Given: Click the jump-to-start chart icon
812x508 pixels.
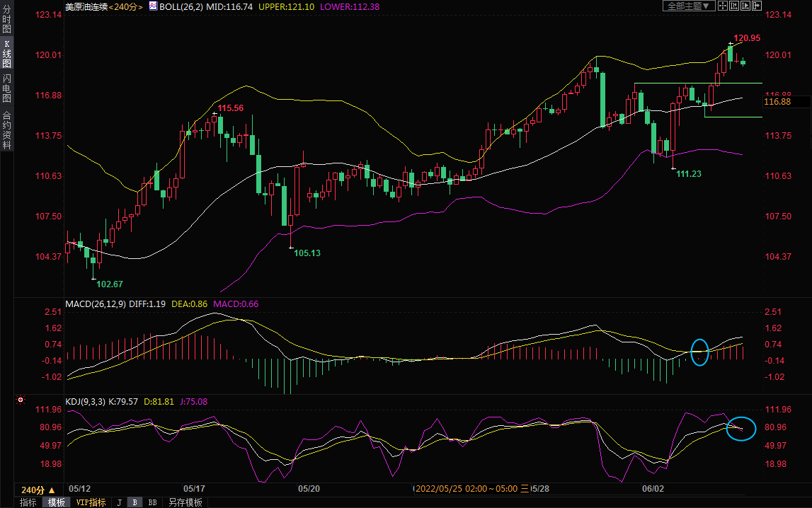Looking at the screenshot, I should [x=733, y=6].
